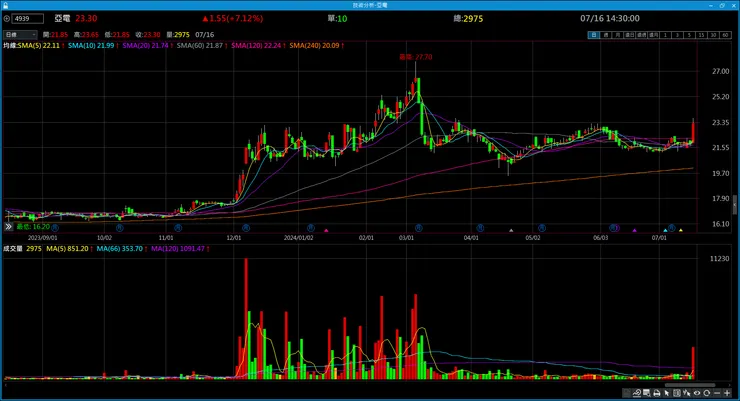Select the arrow pointer cursor tool
Screen dimensions: 740x401
tap(667, 393)
